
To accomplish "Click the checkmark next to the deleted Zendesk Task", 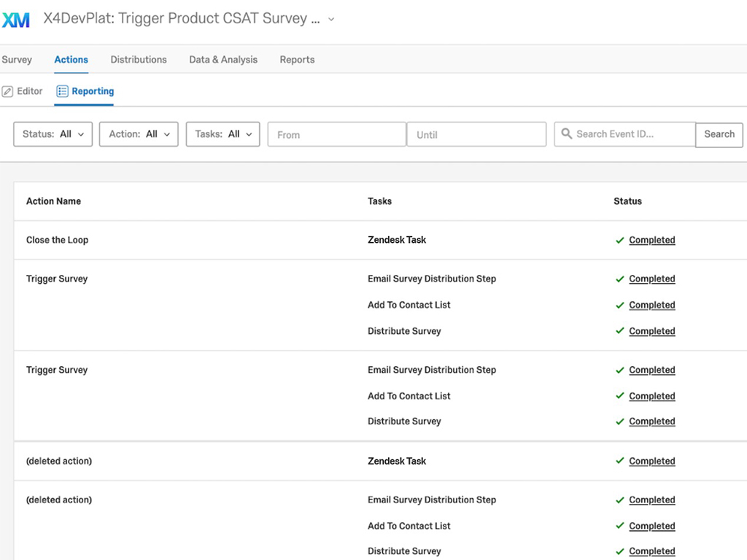I will 619,461.
